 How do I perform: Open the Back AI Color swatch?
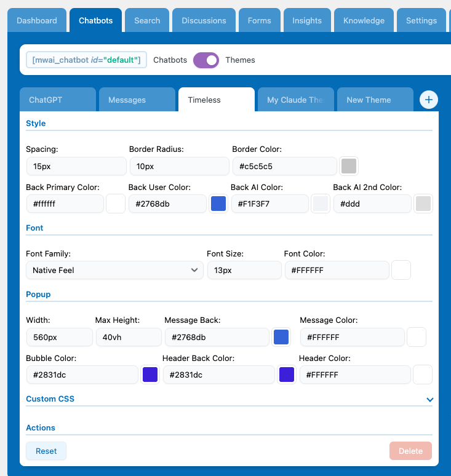pyautogui.click(x=321, y=204)
